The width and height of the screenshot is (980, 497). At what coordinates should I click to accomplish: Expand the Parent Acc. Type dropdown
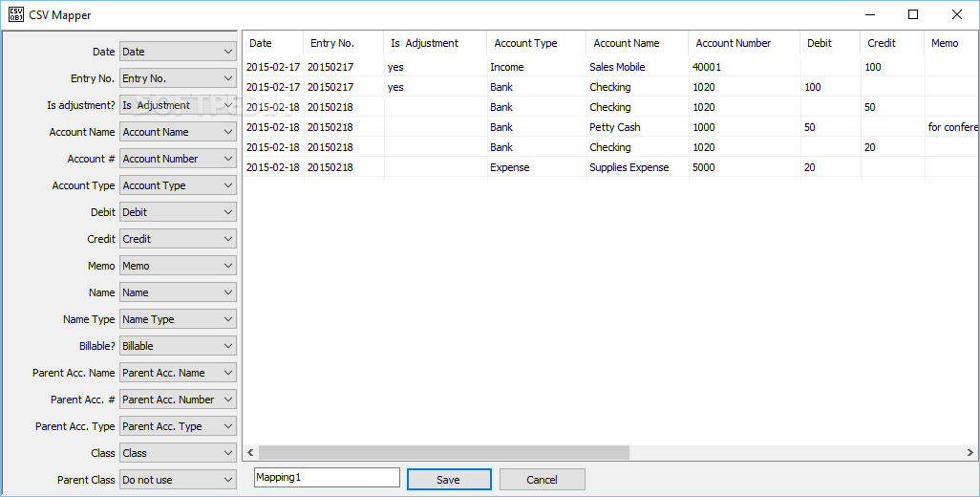(x=178, y=425)
